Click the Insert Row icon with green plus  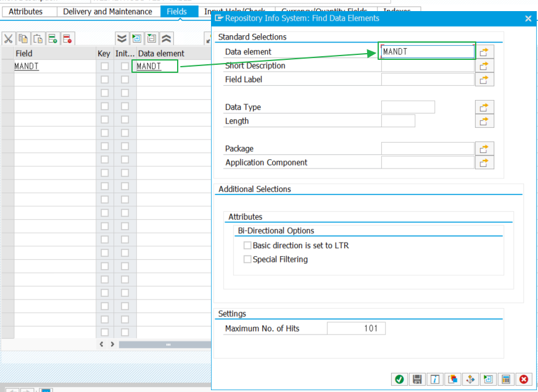tap(53, 38)
